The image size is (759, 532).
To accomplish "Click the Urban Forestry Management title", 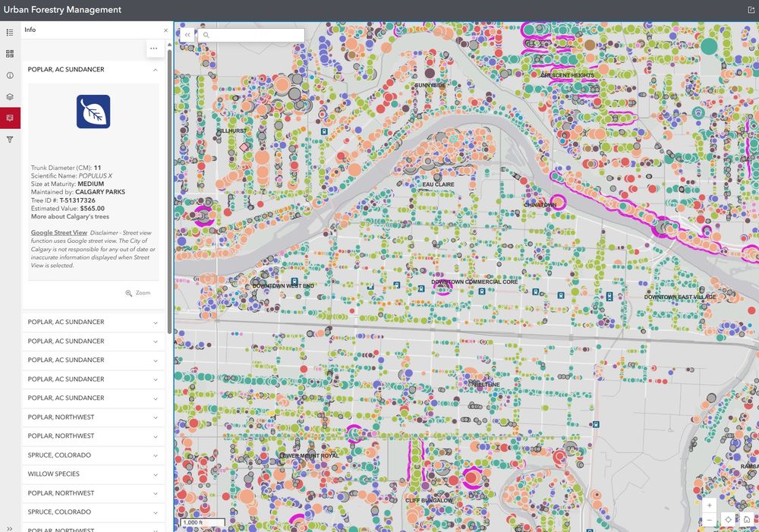I will click(62, 10).
